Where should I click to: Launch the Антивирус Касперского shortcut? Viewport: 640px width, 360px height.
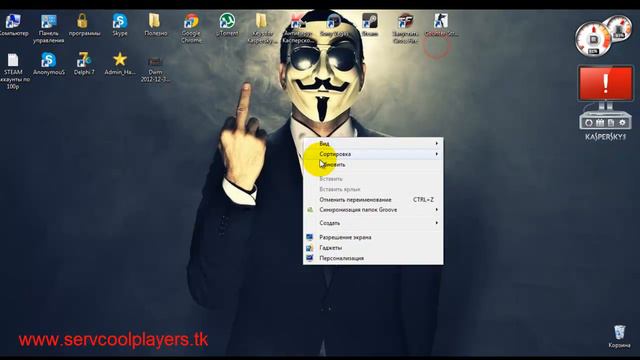298,28
